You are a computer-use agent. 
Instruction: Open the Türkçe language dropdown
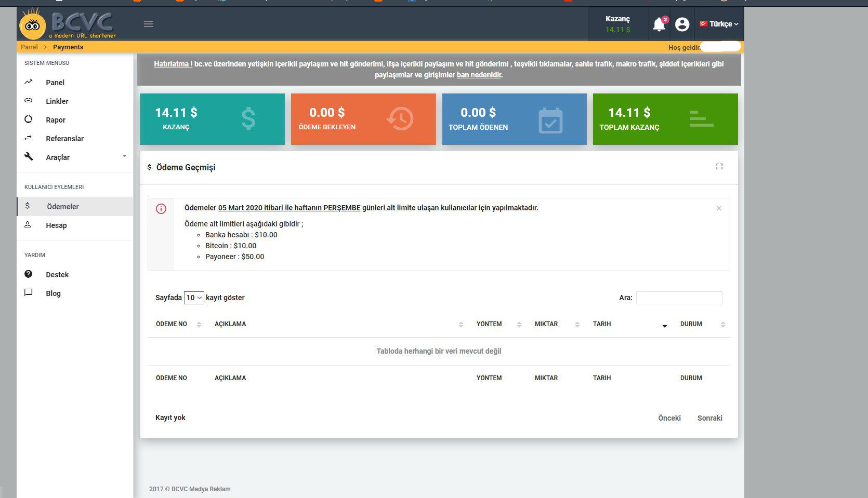click(719, 24)
